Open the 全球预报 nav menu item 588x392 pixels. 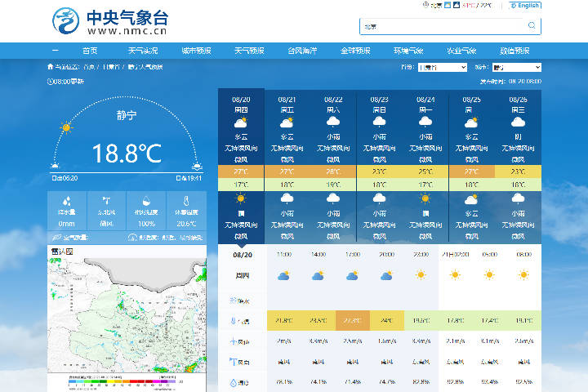click(x=355, y=51)
